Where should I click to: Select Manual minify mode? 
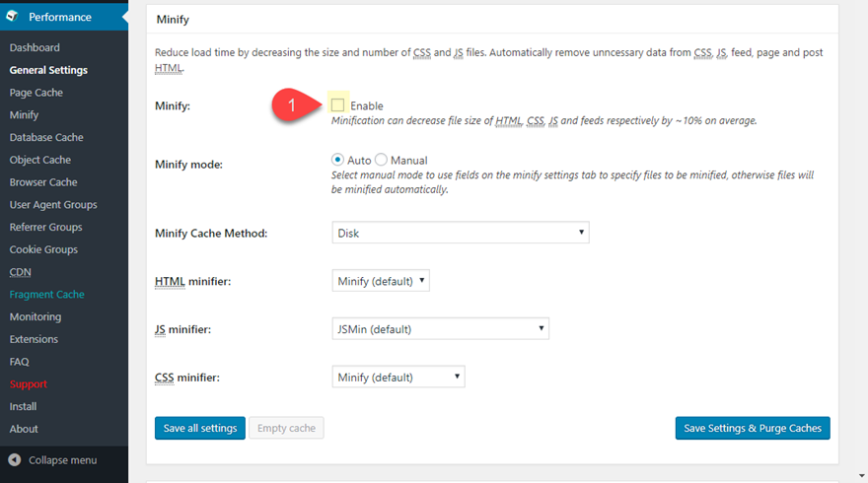point(381,160)
